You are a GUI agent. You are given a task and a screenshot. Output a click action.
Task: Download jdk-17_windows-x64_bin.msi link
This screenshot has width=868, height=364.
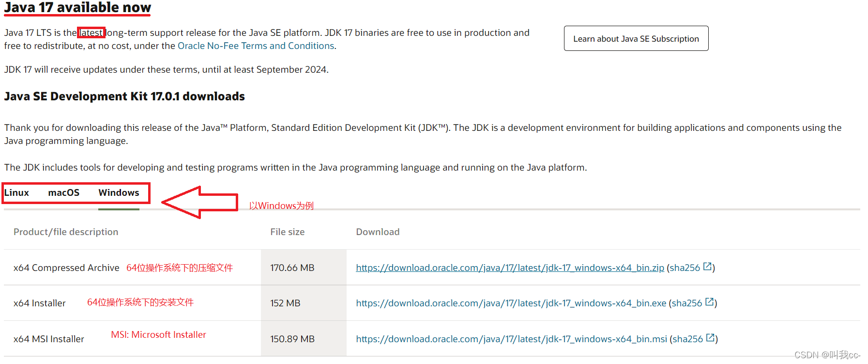click(512, 339)
